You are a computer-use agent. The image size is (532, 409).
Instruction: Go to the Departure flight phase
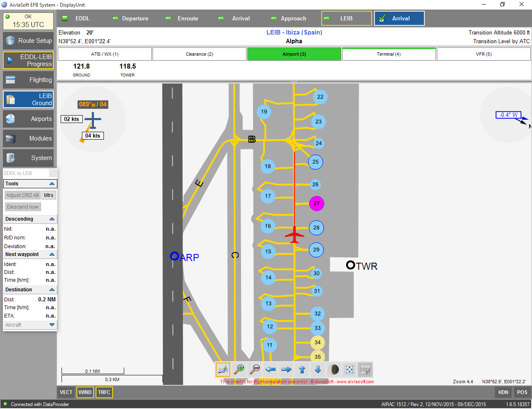(130, 18)
